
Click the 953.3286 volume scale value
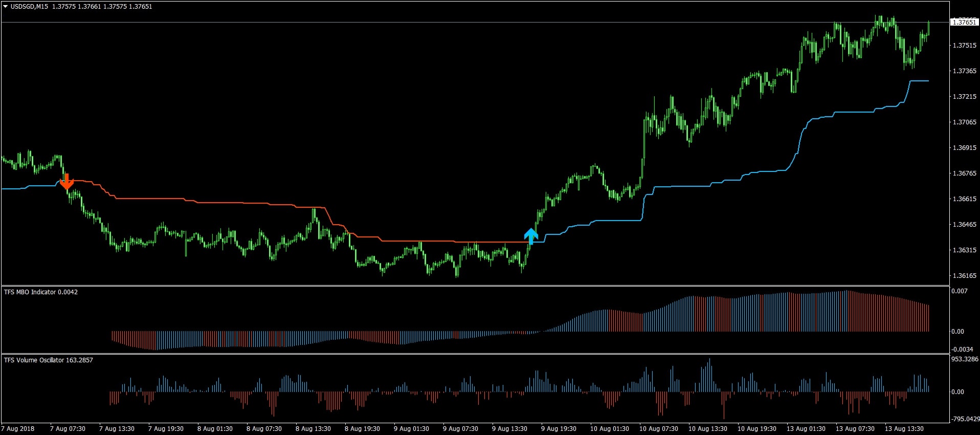(x=964, y=359)
